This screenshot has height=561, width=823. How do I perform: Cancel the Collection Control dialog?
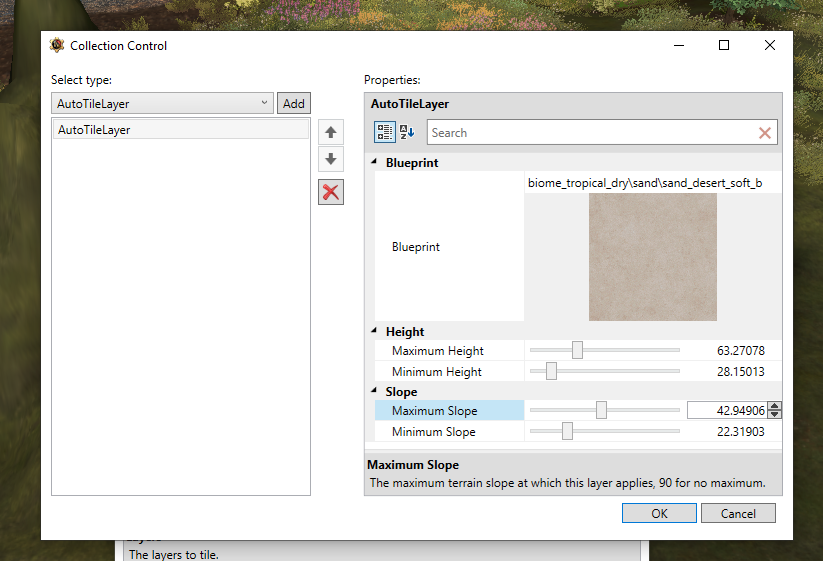738,513
